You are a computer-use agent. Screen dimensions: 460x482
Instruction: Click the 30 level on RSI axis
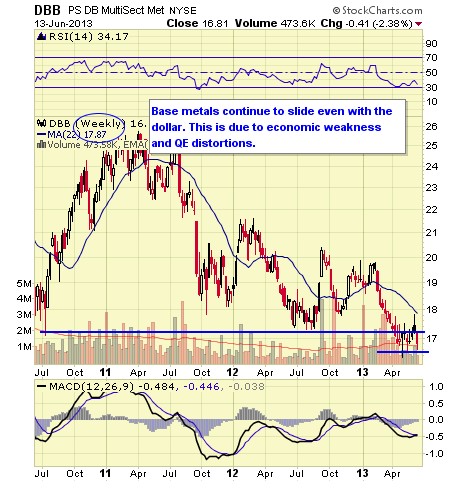[432, 87]
